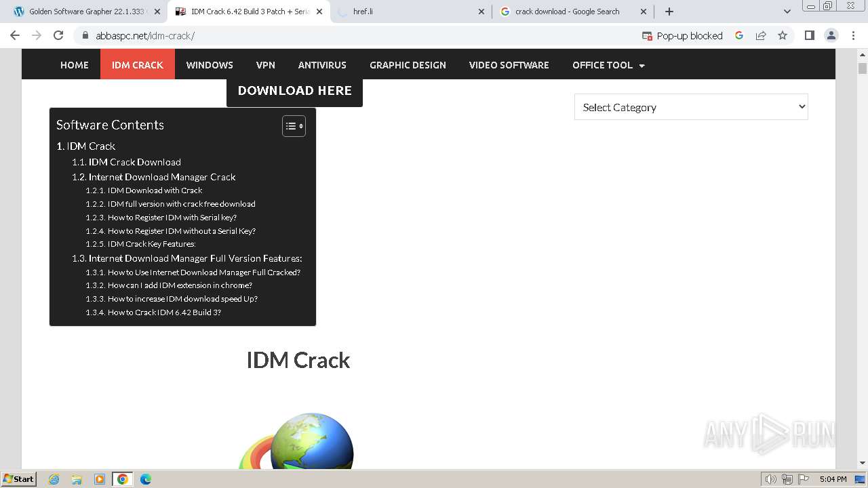The height and width of the screenshot is (488, 868).
Task: Click the browser forward arrow
Action: tap(37, 36)
